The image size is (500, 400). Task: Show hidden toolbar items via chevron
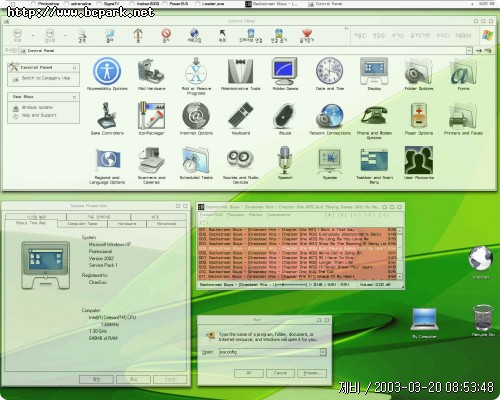click(x=346, y=29)
